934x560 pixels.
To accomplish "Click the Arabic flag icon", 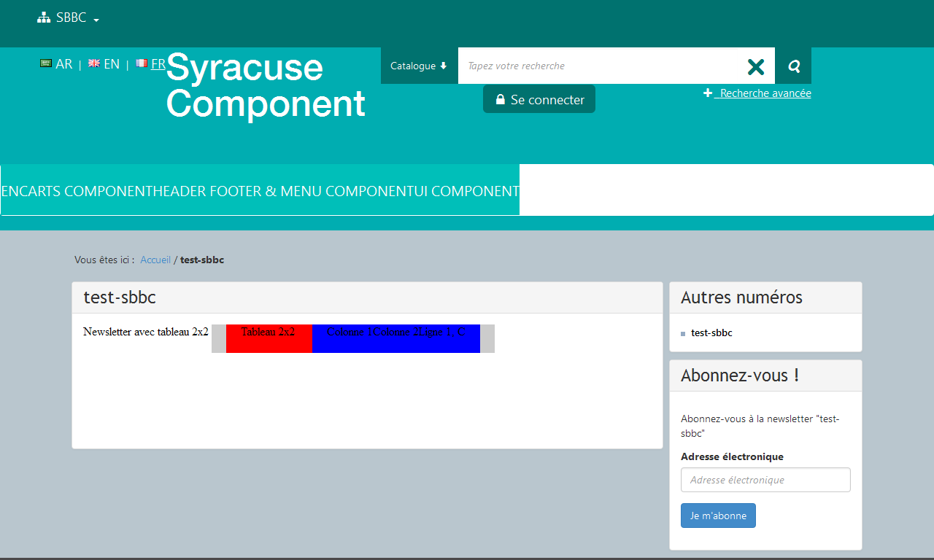I will pos(46,63).
